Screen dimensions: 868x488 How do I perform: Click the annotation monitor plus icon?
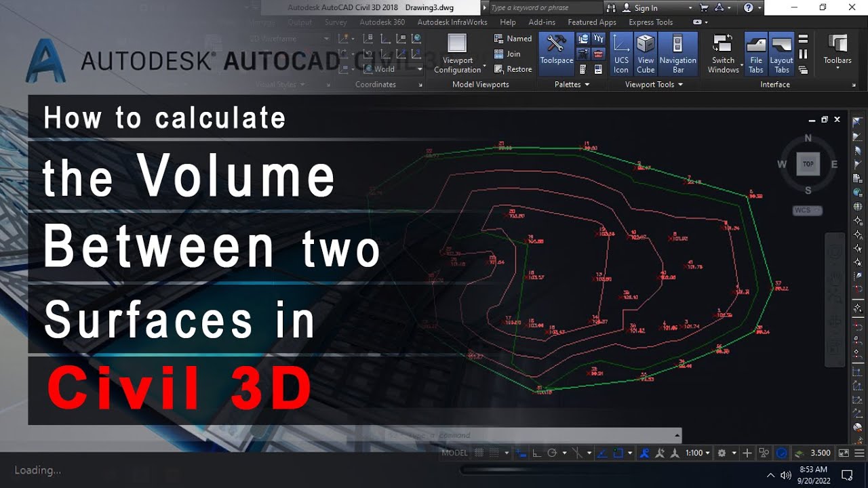tap(747, 453)
